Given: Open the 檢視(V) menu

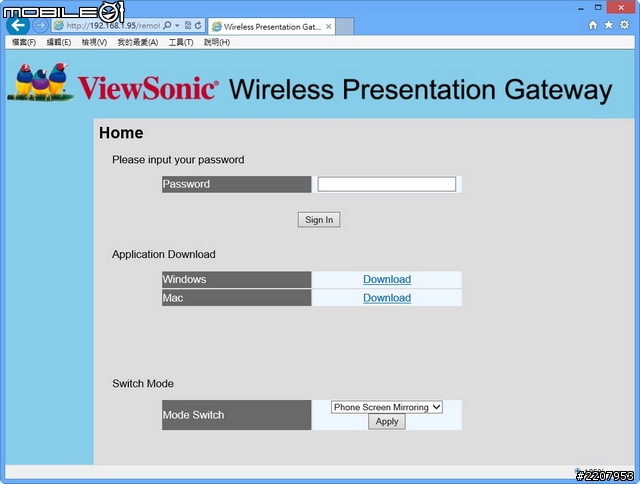Looking at the screenshot, I should tap(94, 42).
